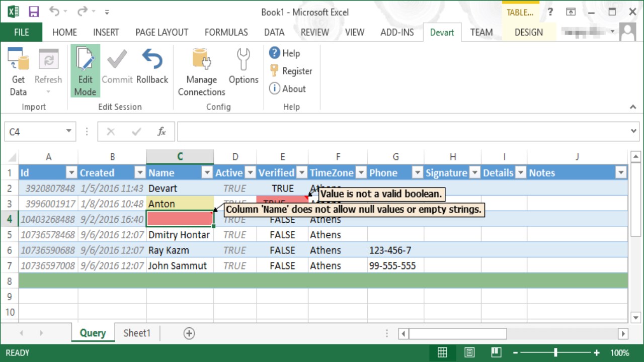Switch to the table DESIGN tab
This screenshot has width=644, height=362.
tap(529, 32)
